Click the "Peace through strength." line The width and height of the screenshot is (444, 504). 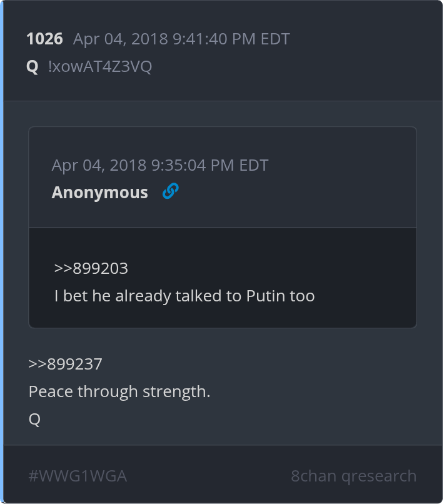(x=119, y=392)
